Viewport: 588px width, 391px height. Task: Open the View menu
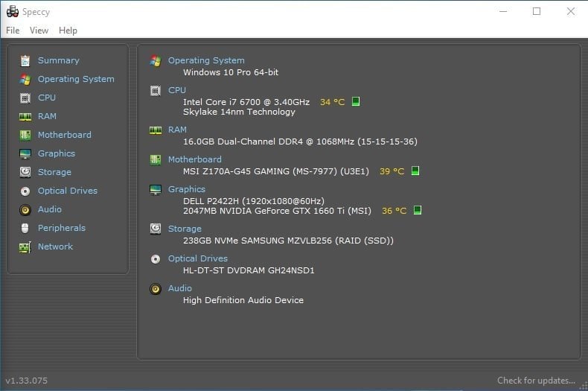point(39,31)
